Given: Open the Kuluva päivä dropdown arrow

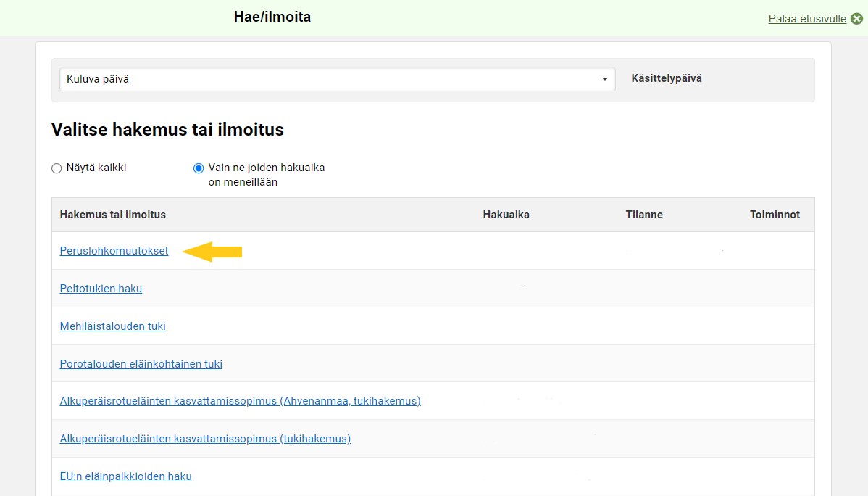Looking at the screenshot, I should pos(604,79).
